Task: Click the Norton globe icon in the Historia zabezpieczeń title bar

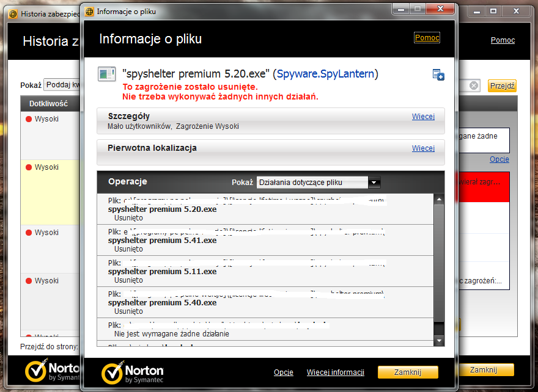Action: 13,14
